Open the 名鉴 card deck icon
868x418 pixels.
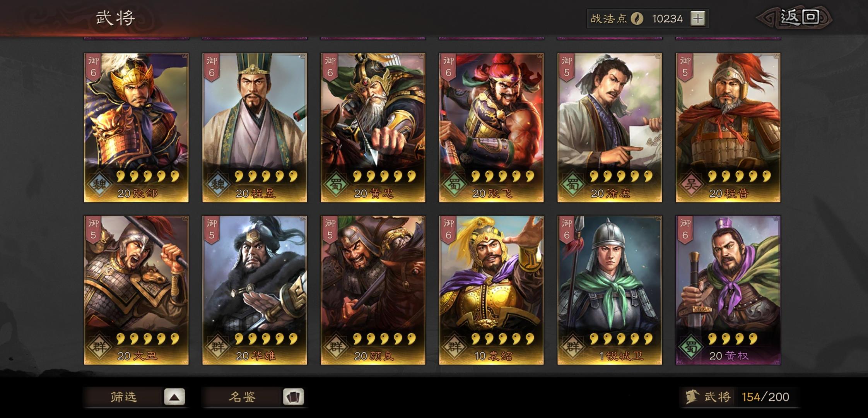pyautogui.click(x=293, y=397)
